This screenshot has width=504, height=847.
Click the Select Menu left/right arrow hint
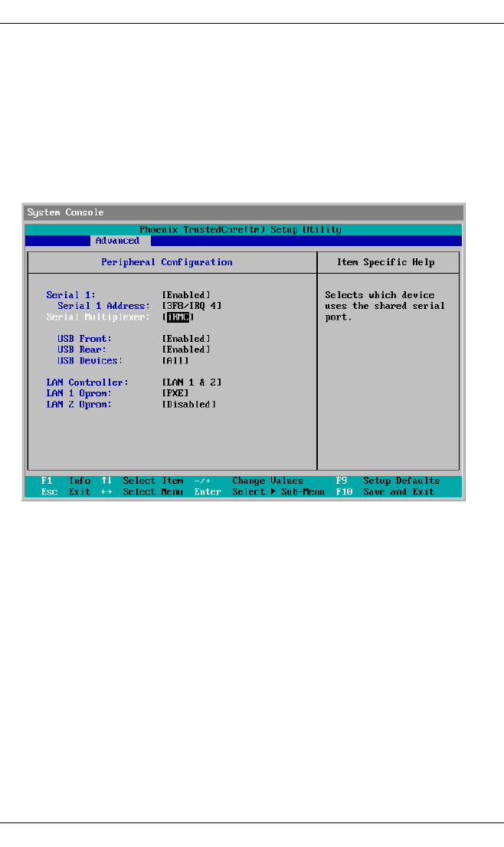click(x=142, y=491)
